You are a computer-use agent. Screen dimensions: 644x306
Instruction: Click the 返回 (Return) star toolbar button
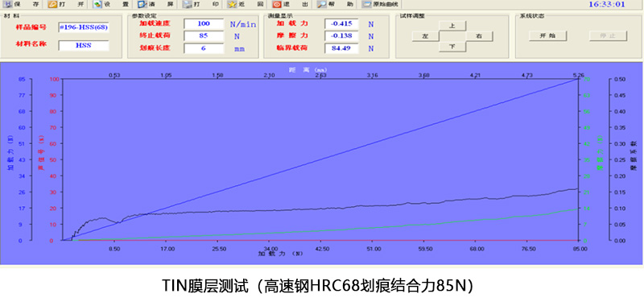(246, 5)
